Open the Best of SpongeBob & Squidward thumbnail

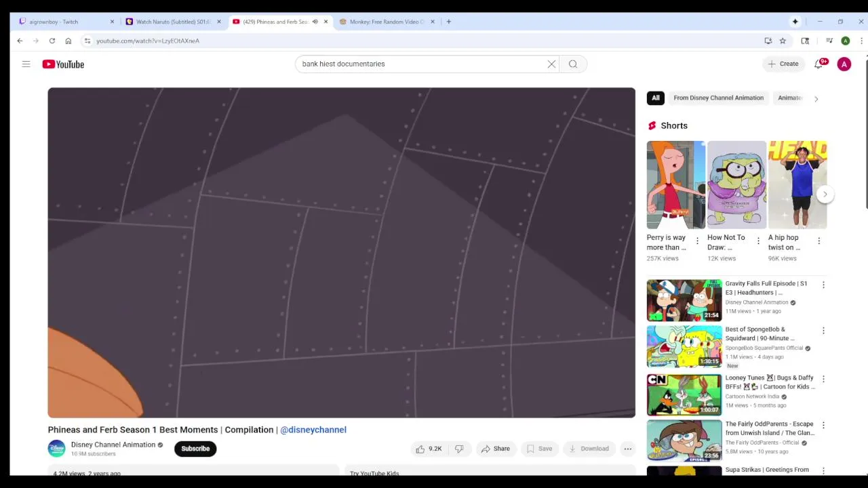coord(684,346)
